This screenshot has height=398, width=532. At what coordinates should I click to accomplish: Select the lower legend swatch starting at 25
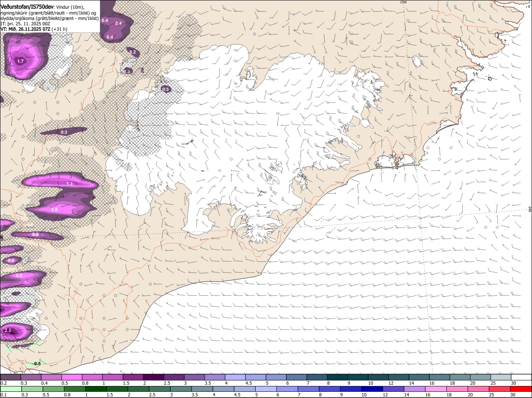click(x=501, y=389)
